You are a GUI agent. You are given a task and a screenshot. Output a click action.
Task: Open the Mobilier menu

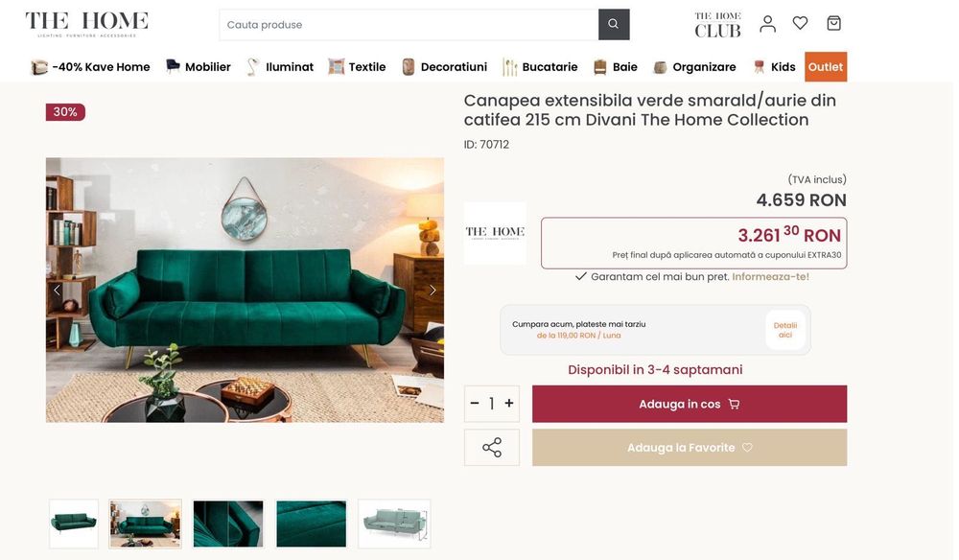[x=199, y=66]
